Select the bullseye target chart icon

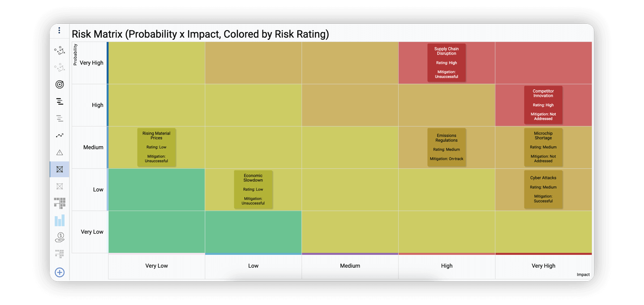point(60,84)
